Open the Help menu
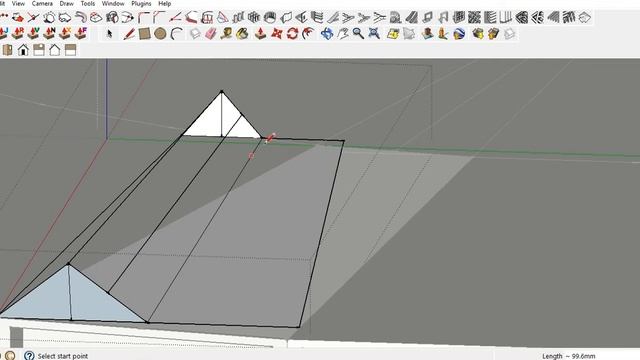 (164, 4)
